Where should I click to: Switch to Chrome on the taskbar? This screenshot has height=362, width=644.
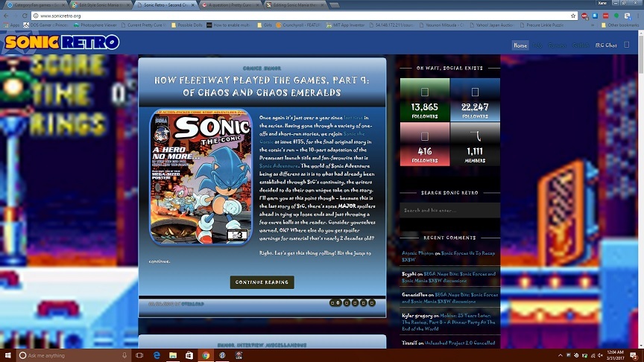click(x=206, y=355)
